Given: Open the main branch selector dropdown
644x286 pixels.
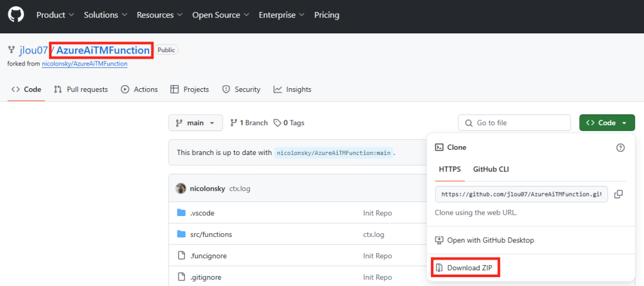Looking at the screenshot, I should [196, 123].
